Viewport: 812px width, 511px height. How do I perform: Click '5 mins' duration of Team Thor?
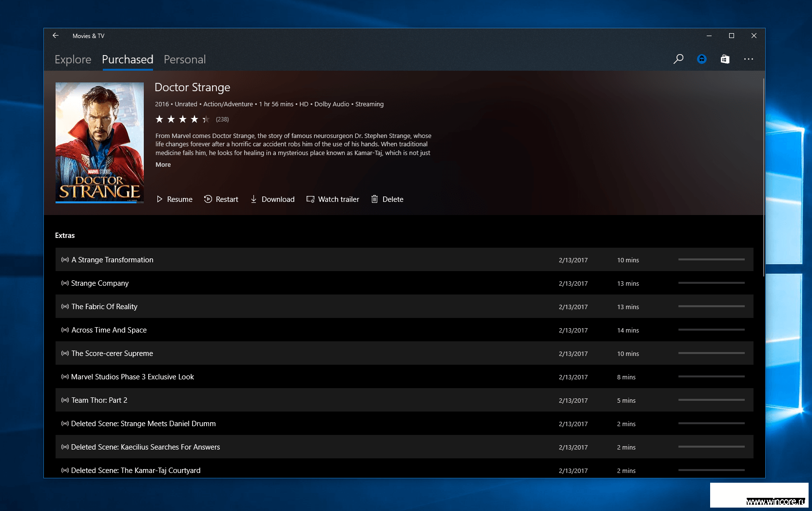coord(626,401)
